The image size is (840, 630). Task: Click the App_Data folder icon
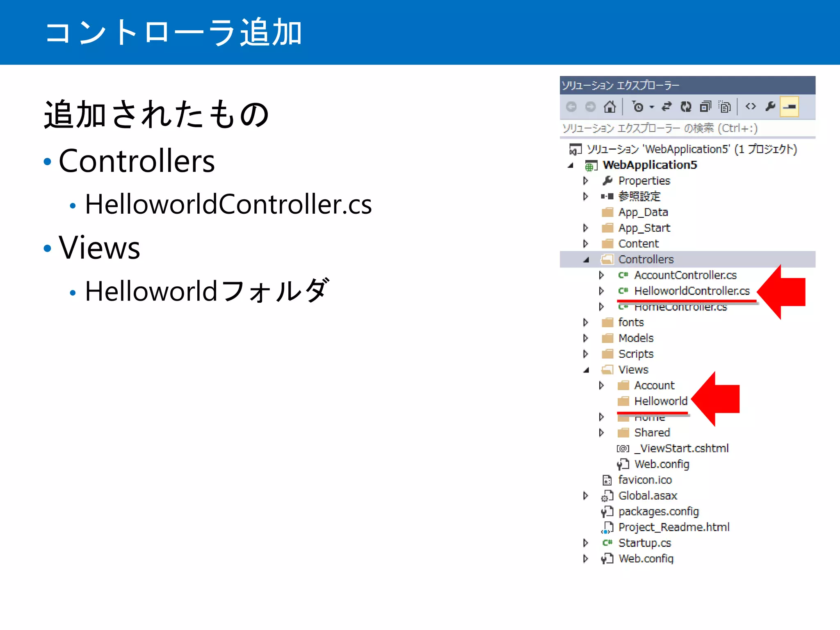pos(607,212)
